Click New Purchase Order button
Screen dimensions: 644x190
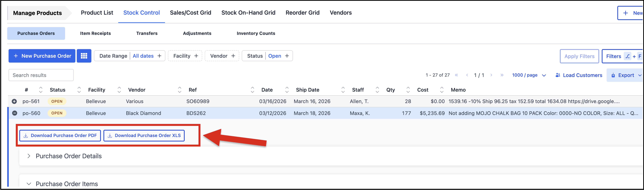pyautogui.click(x=42, y=56)
